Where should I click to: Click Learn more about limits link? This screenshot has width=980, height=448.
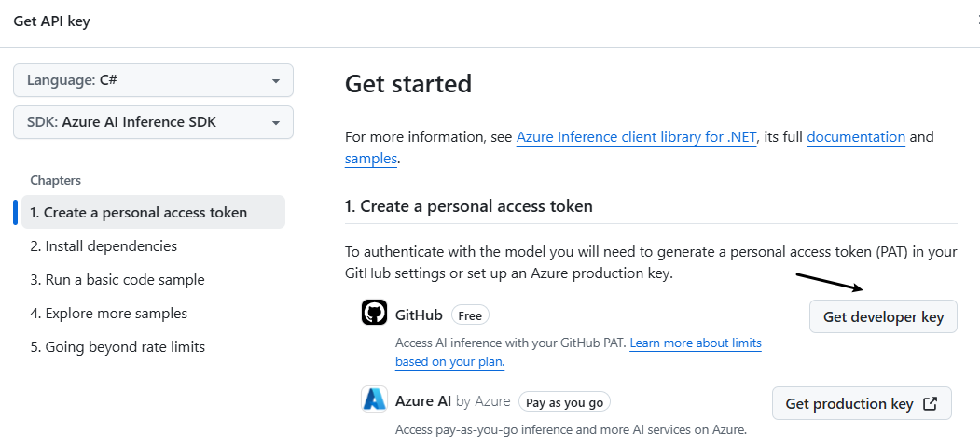click(696, 343)
